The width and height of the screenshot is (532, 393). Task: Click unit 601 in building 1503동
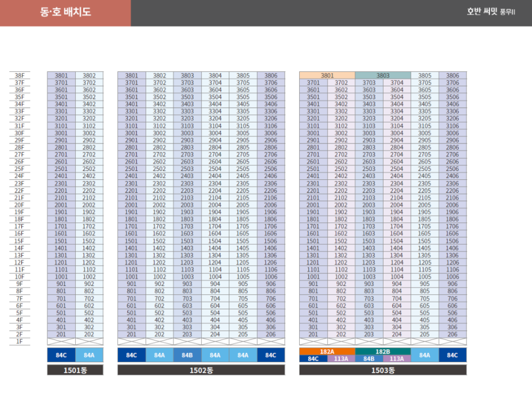pyautogui.click(x=313, y=306)
